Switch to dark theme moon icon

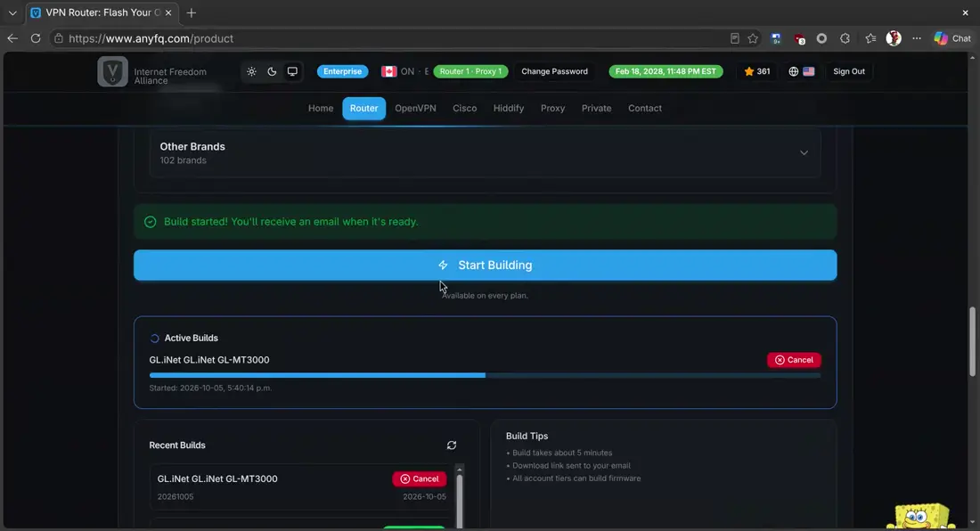click(x=272, y=71)
